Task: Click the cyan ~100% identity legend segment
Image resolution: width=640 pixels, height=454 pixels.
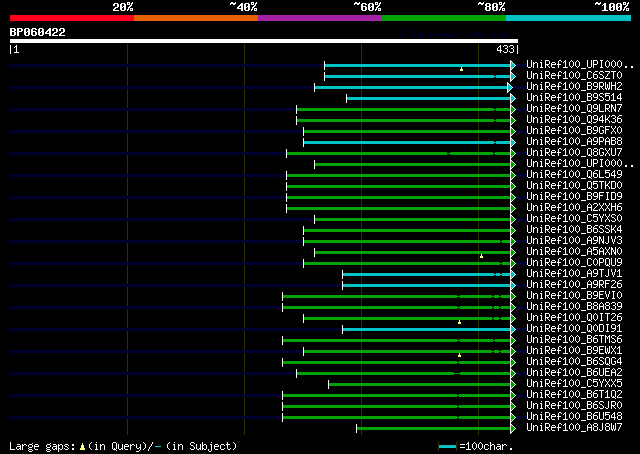Action: [569, 18]
